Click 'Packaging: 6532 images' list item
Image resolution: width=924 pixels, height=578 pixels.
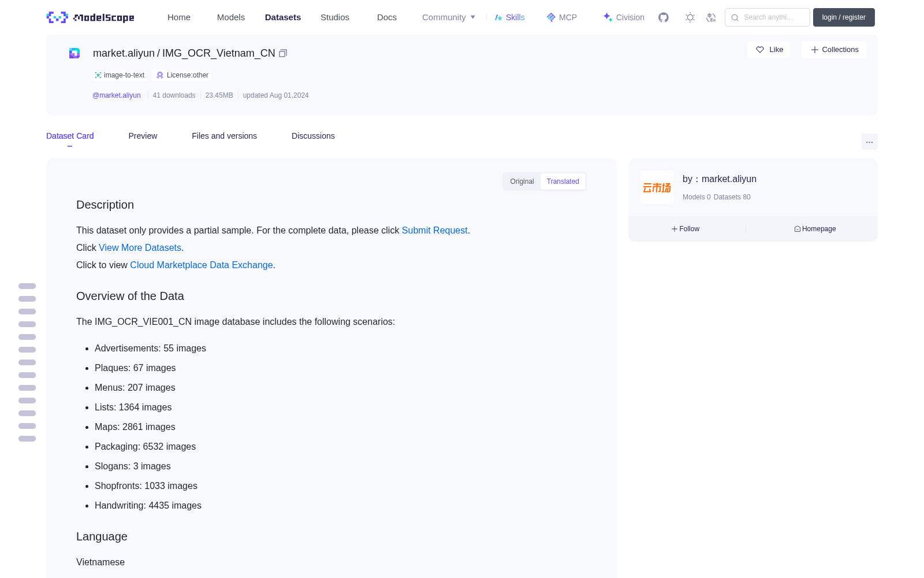[x=145, y=447]
